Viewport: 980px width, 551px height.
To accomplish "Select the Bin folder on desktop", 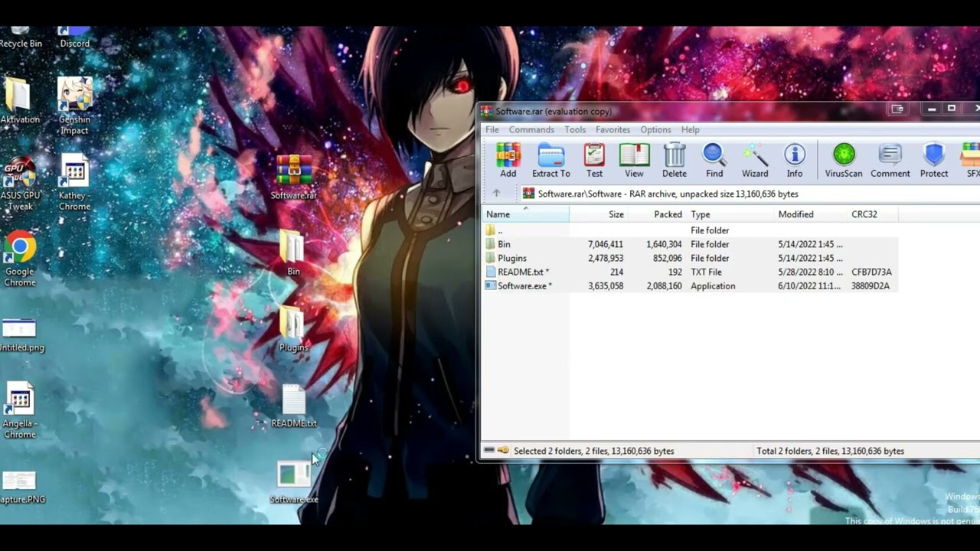I will tap(293, 253).
